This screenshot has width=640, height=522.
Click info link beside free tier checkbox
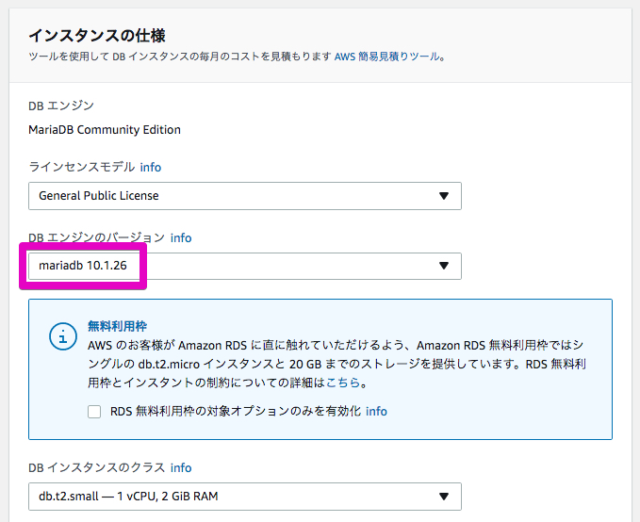[376, 411]
